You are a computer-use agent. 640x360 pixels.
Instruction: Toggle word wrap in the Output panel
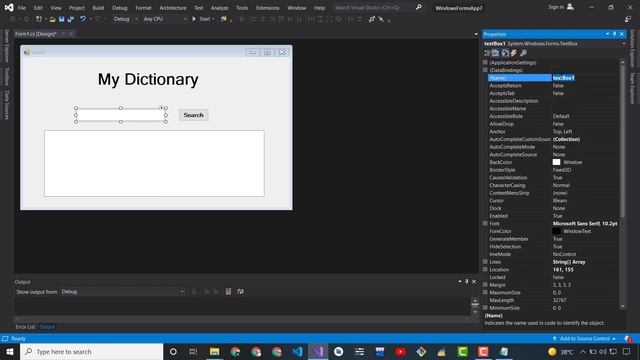(x=240, y=291)
